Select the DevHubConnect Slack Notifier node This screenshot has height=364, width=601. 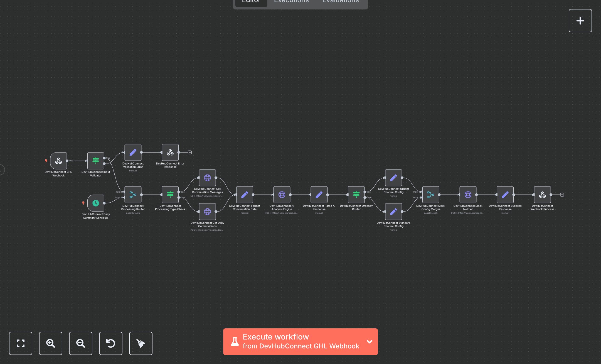click(468, 195)
